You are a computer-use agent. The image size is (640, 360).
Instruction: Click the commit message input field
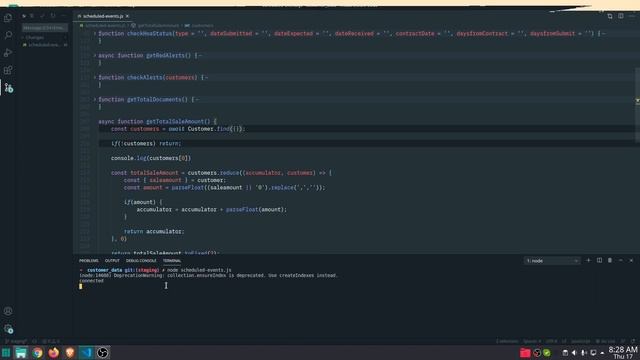click(45, 28)
